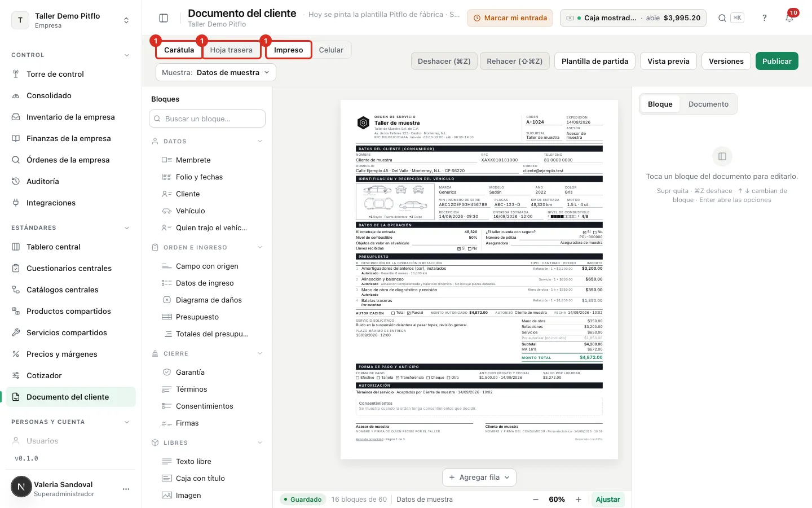This screenshot has height=508, width=812.
Task: Zoom out with the minus icon
Action: coord(536,500)
